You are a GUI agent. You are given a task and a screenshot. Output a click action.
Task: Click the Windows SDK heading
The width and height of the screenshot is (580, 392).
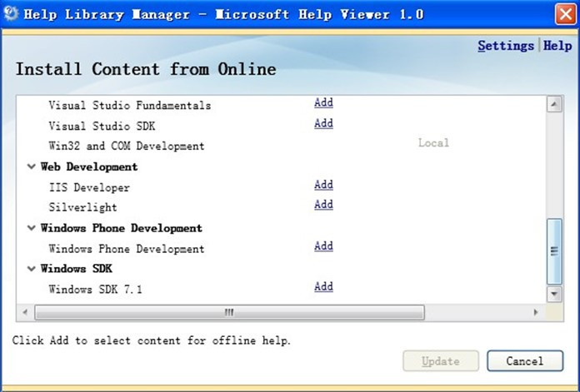(x=76, y=269)
